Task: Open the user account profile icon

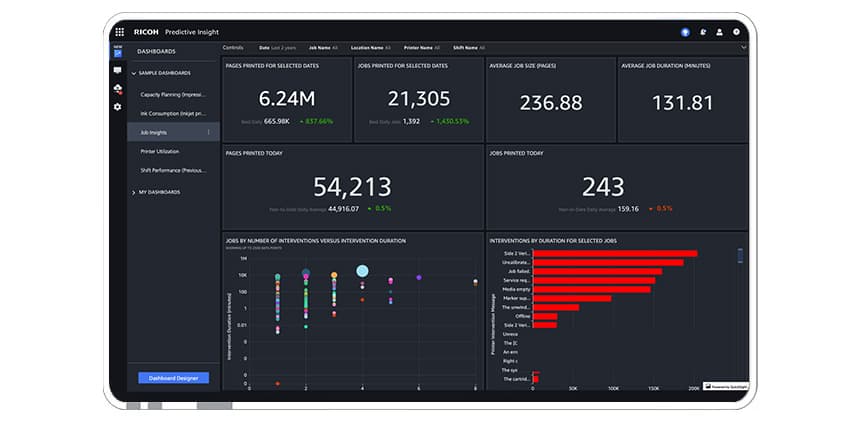Action: [x=719, y=32]
